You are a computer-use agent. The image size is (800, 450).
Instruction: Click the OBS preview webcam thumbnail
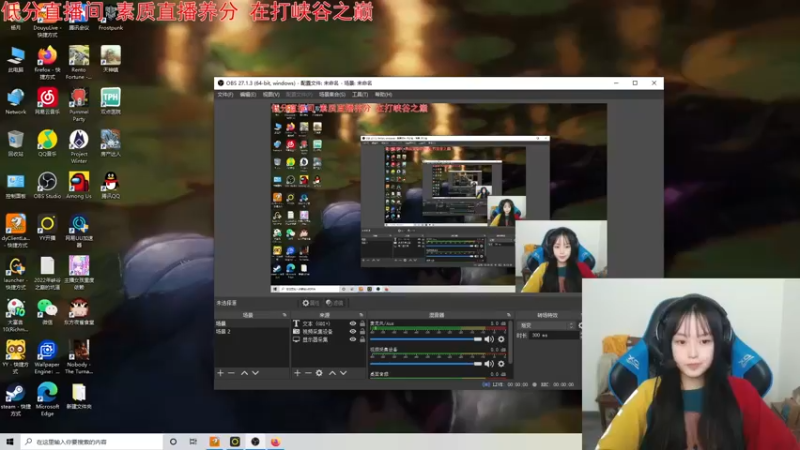[561, 257]
